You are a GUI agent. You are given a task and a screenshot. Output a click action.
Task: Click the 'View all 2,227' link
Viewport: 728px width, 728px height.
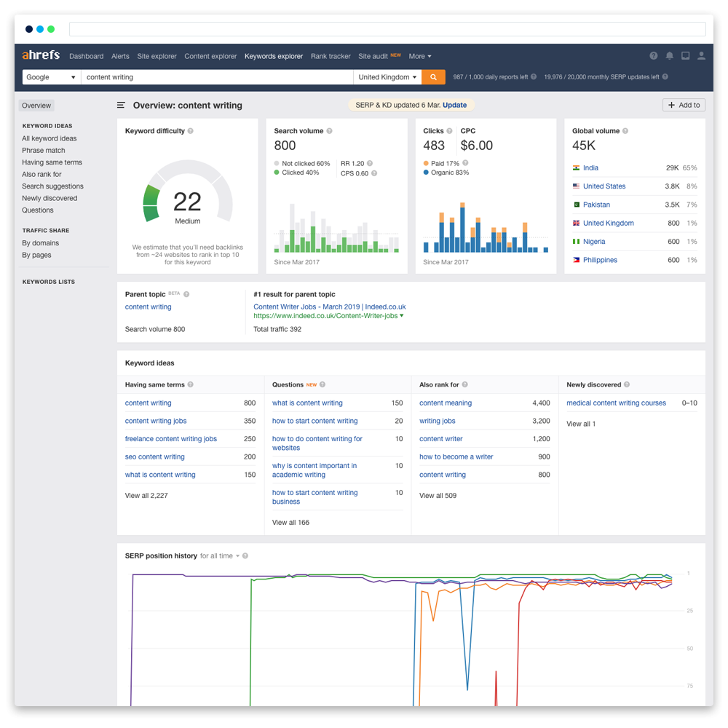[x=146, y=496]
